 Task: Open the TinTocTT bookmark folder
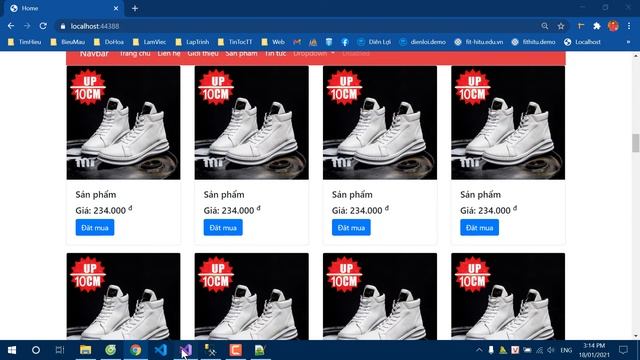[235, 42]
